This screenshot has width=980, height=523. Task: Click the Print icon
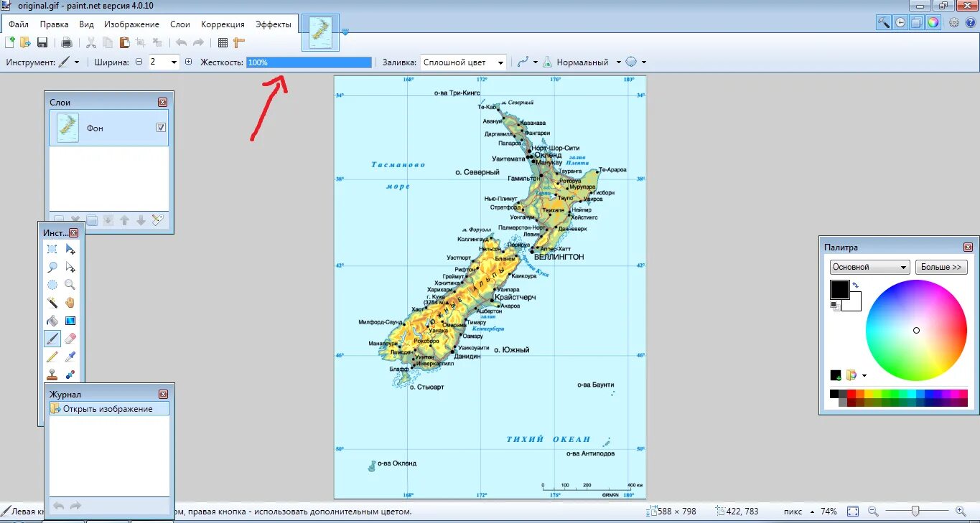(x=66, y=42)
